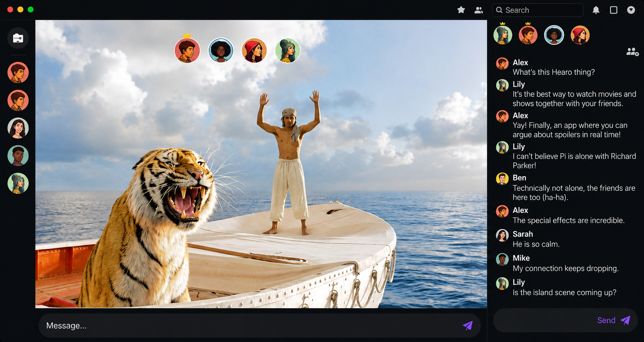Open the circular dropdown arrow at top right
The image size is (644, 342).
631,10
